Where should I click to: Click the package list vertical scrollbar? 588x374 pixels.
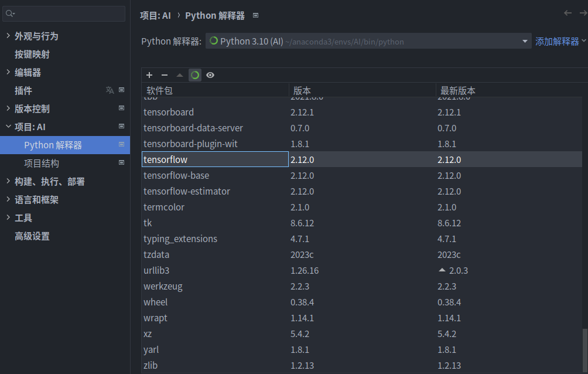click(585, 350)
